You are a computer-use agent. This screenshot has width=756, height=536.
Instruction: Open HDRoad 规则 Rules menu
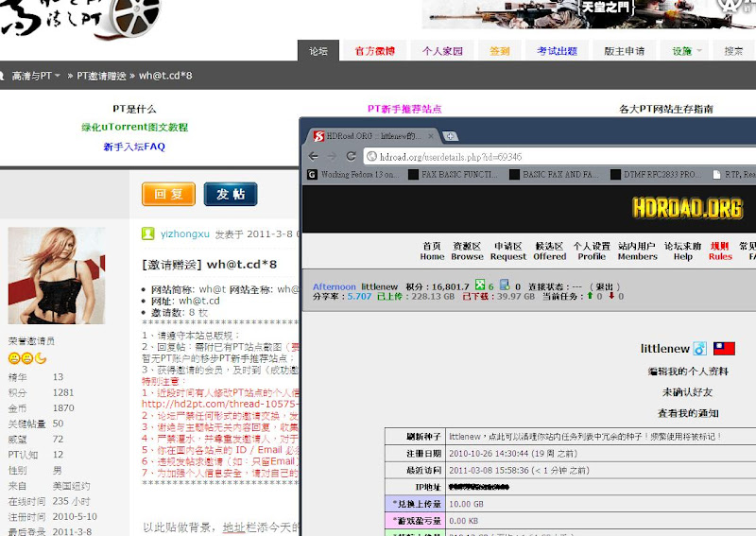click(x=720, y=251)
